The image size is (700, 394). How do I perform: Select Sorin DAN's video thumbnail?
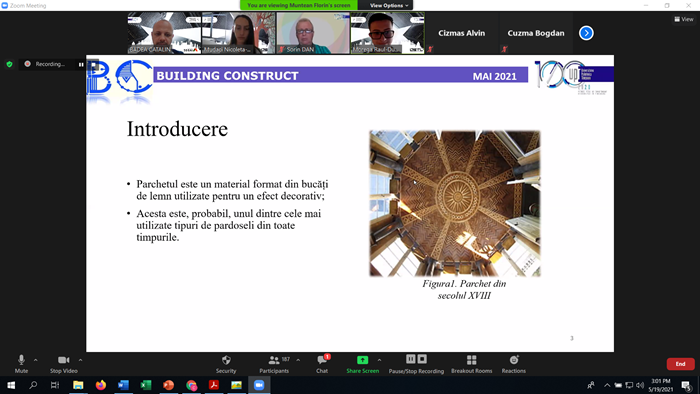[x=313, y=33]
